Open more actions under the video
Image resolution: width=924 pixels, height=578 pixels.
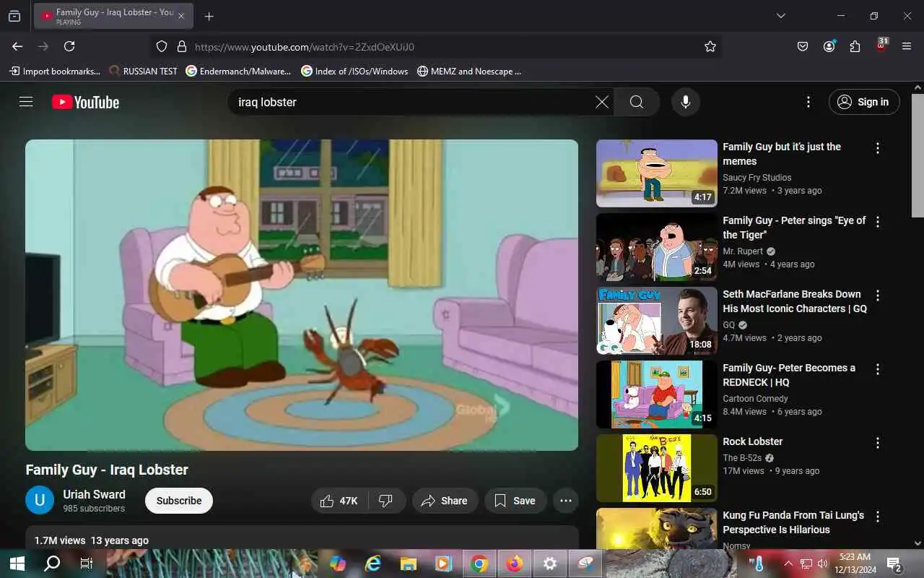click(x=566, y=501)
